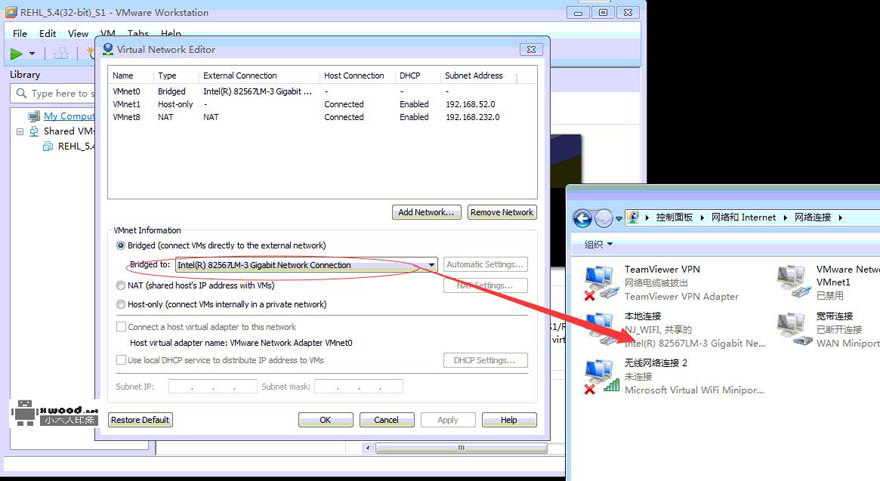Viewport: 880px width, 481px height.
Task: Click the REHL_5.4 virtual machine icon
Action: click(x=48, y=146)
